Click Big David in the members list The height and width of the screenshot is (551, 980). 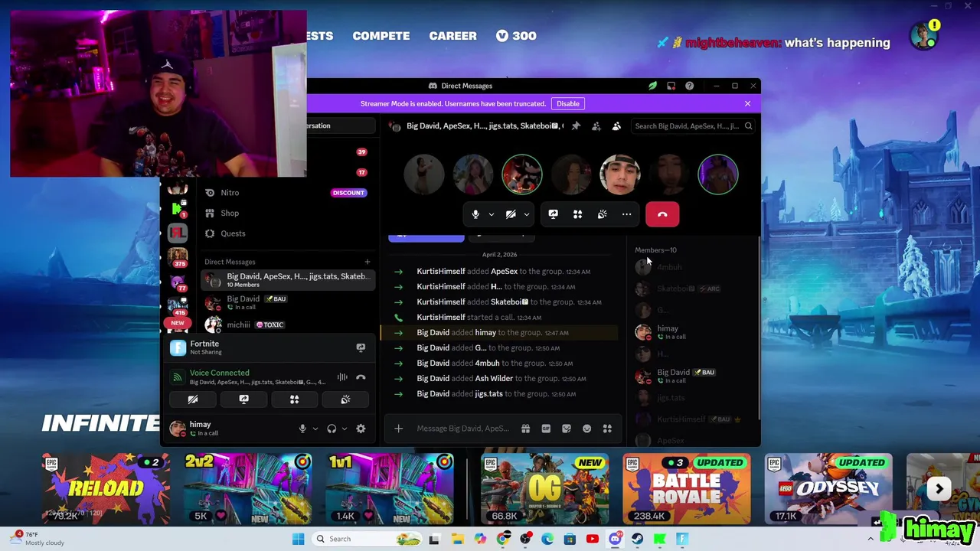[x=693, y=376]
